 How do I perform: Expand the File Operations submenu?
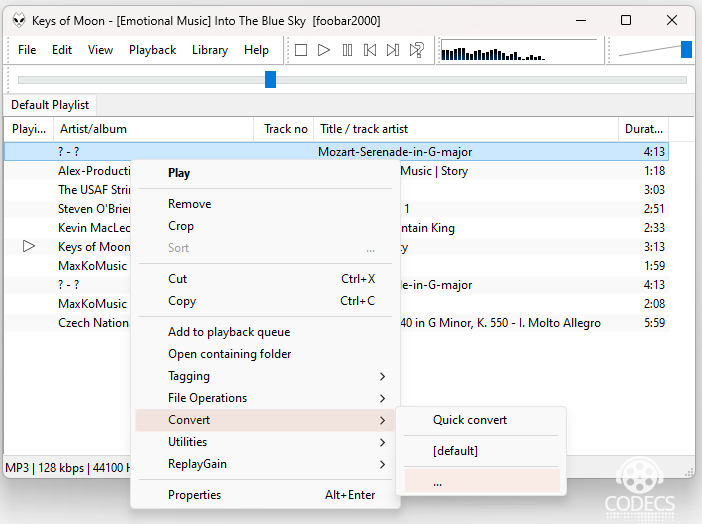click(265, 398)
